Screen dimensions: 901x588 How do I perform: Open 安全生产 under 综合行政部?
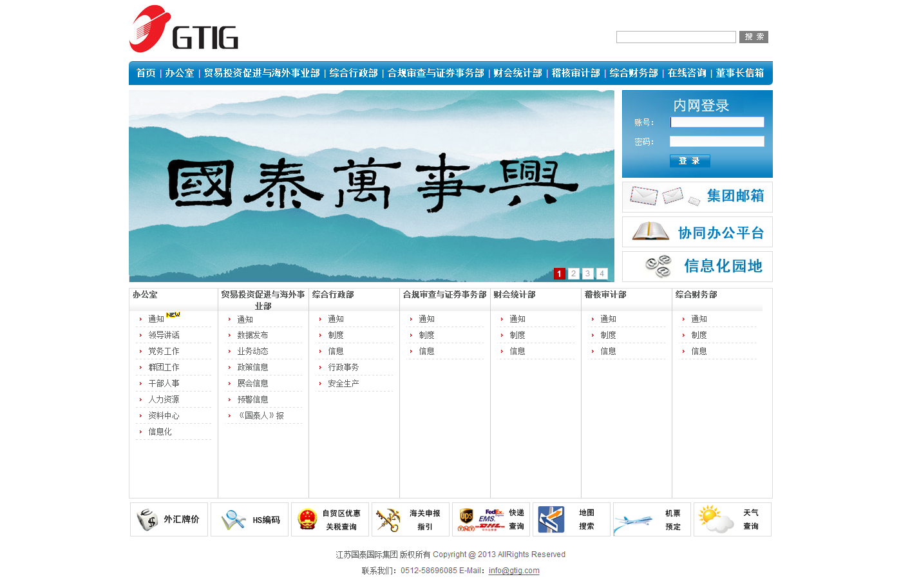tap(344, 383)
